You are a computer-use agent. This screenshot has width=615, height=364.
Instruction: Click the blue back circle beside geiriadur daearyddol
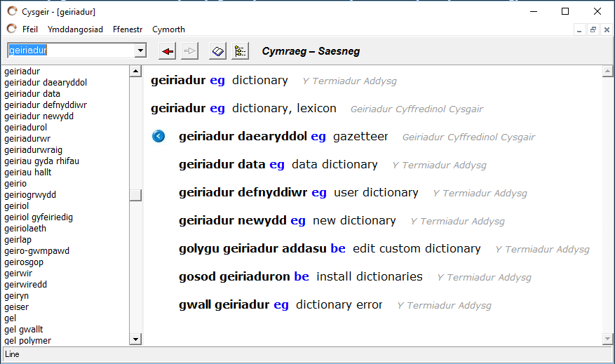158,136
